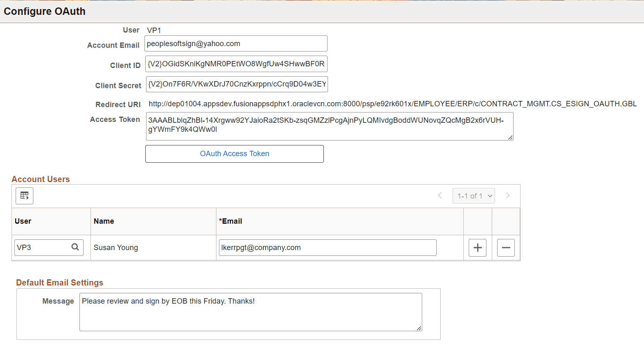Edit Susan Young's email address field

(327, 247)
